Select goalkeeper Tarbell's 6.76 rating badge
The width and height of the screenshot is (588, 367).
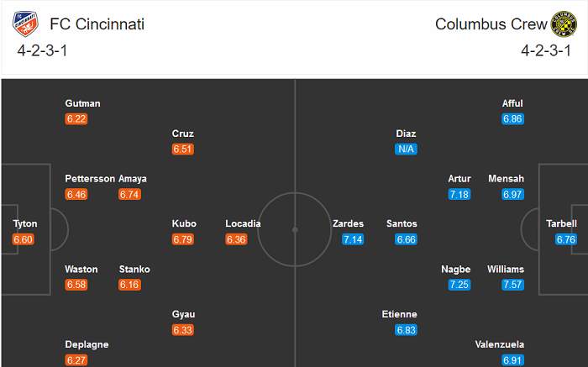[x=566, y=240]
